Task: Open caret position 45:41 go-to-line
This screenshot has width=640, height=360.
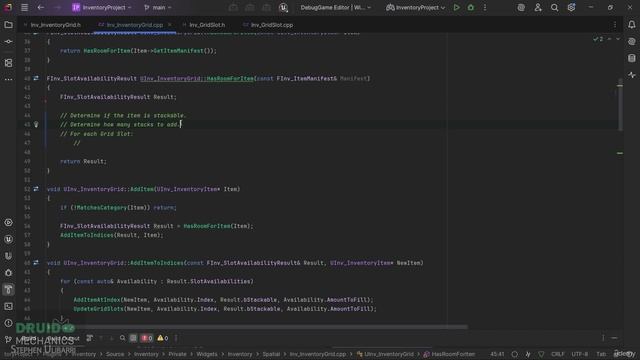Action: (497, 354)
